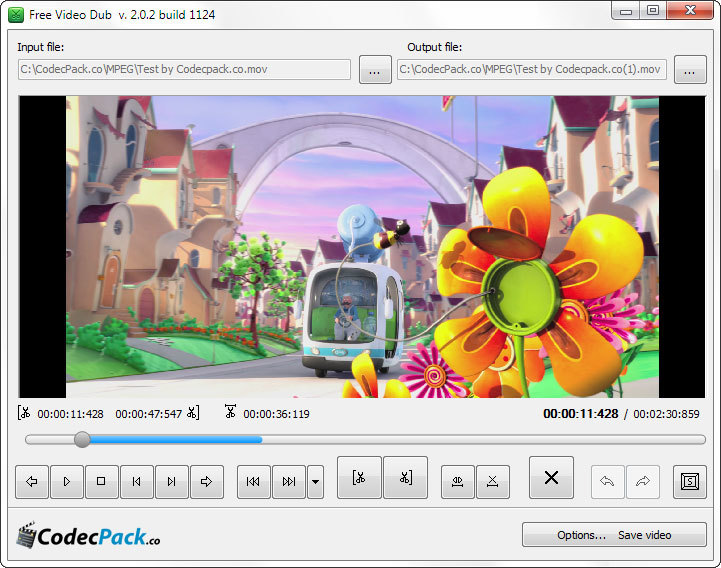The image size is (721, 568).
Task: Minimize the Free Video Dub window
Action: click(x=625, y=11)
